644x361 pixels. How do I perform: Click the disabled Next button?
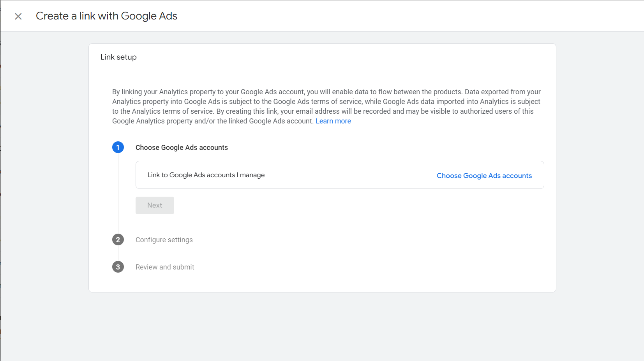pyautogui.click(x=155, y=205)
